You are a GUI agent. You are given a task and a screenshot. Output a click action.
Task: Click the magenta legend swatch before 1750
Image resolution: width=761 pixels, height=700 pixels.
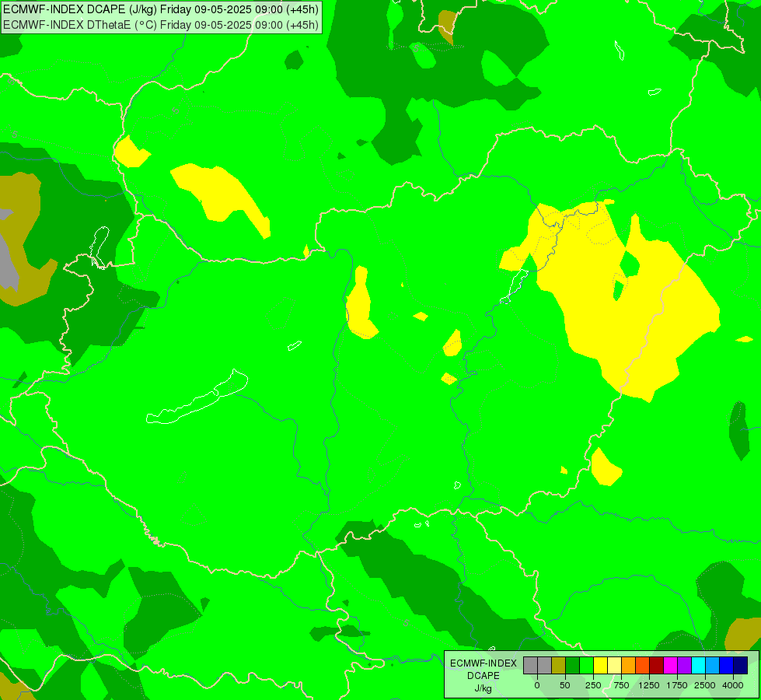pos(670,665)
